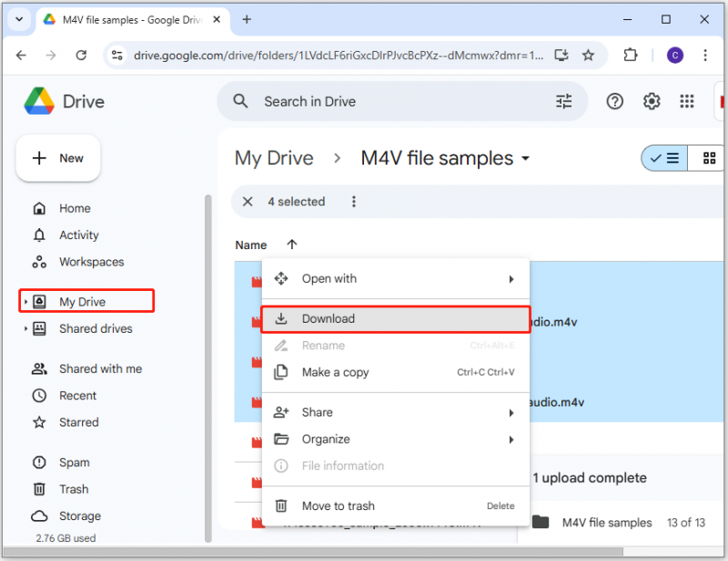
Task: Open the Spam section
Action: pos(74,463)
